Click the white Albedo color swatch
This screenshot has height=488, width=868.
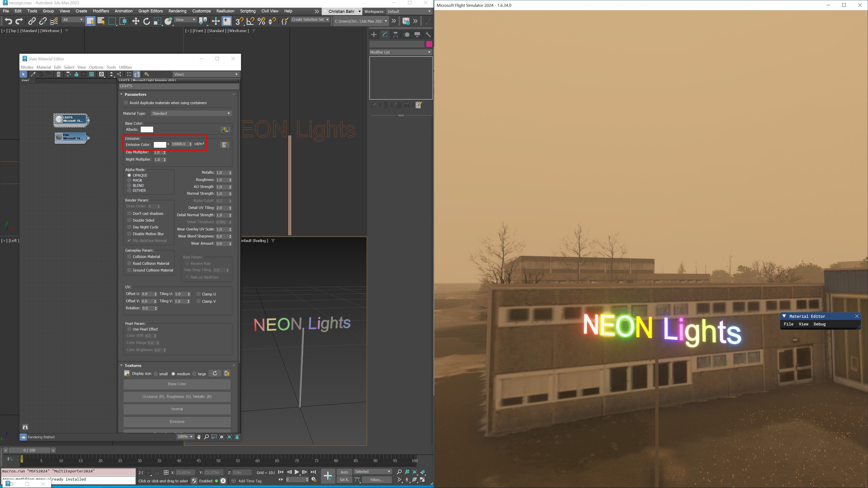[x=146, y=129]
